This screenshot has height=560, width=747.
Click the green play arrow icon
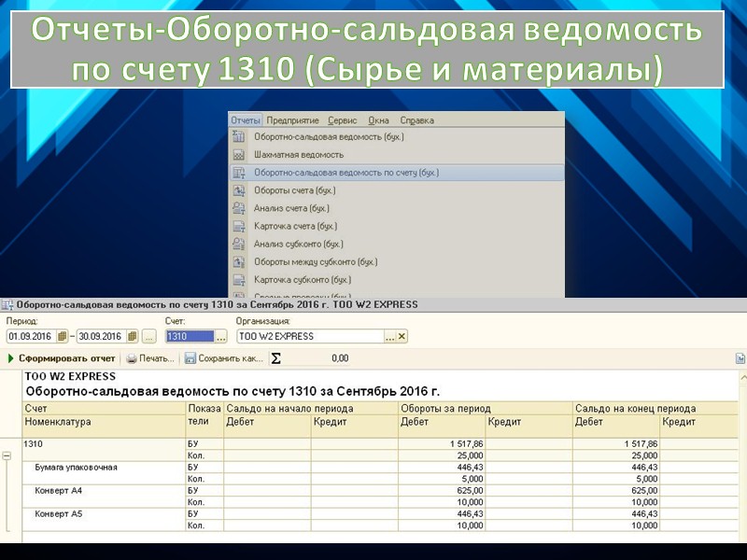pos(11,358)
